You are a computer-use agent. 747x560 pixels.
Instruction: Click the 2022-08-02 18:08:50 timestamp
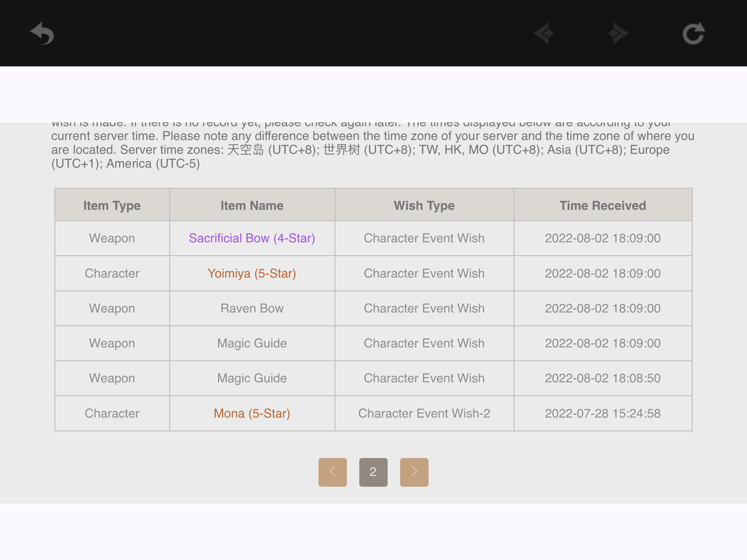click(602, 378)
